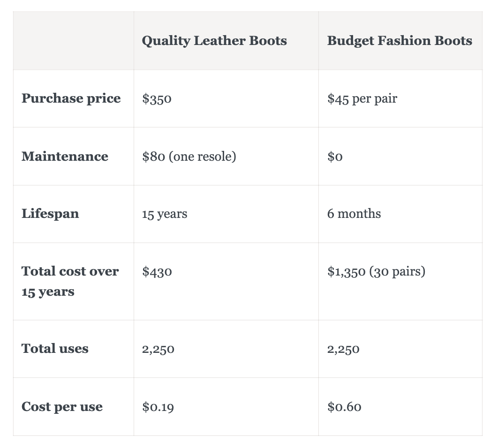This screenshot has width=498, height=448.
Task: Select the Maintenance row label
Action: pyautogui.click(x=65, y=156)
